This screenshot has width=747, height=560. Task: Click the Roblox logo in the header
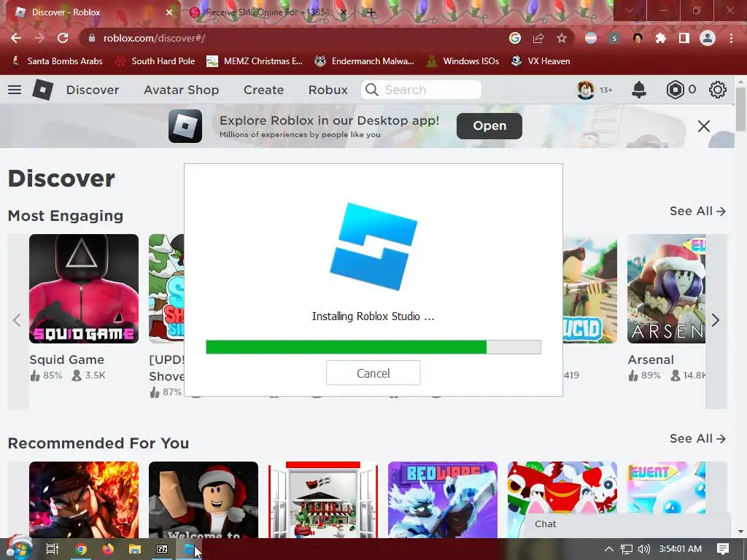42,90
